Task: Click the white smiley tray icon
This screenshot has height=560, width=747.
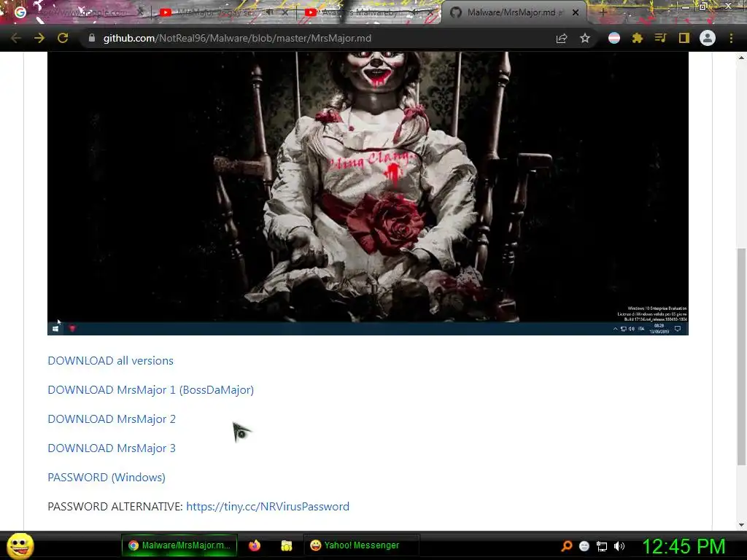Action: (x=584, y=546)
